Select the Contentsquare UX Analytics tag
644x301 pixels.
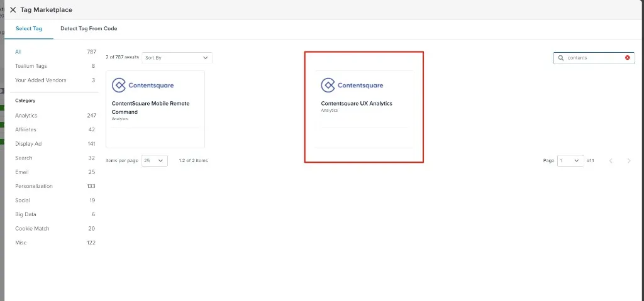point(357,104)
